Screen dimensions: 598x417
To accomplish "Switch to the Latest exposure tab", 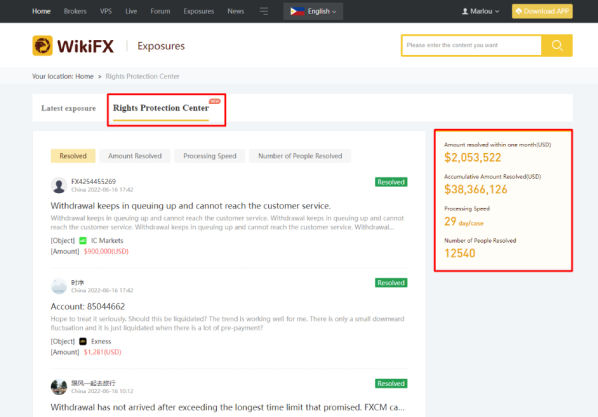I will 69,108.
